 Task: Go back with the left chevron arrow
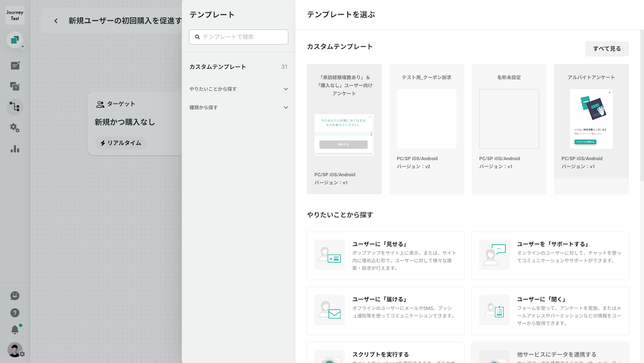(56, 21)
